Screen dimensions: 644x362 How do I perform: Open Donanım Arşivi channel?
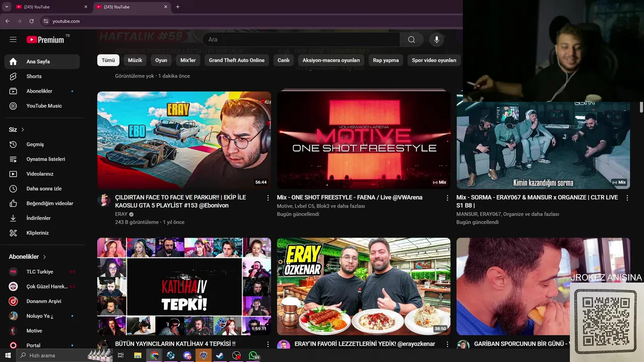pyautogui.click(x=42, y=301)
